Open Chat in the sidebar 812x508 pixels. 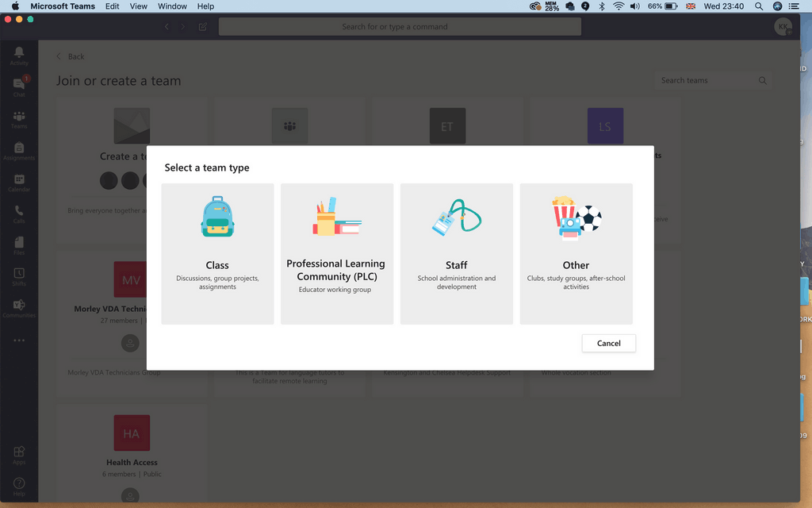click(19, 86)
